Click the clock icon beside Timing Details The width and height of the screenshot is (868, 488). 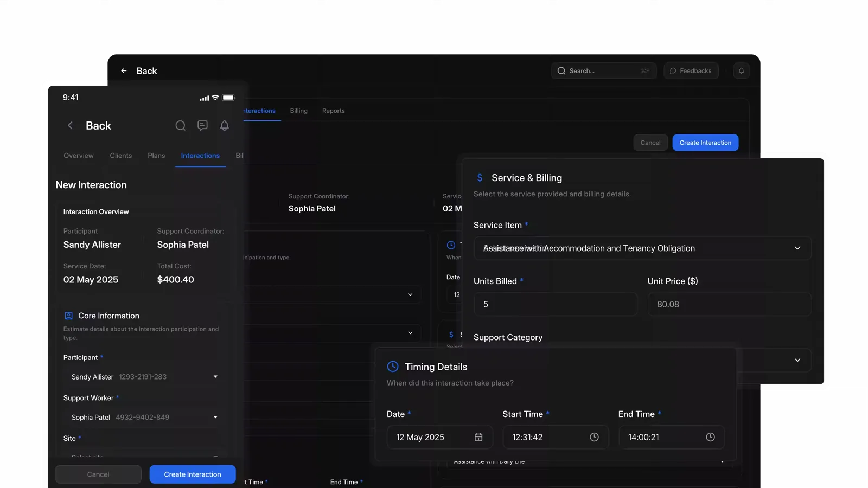click(x=393, y=367)
